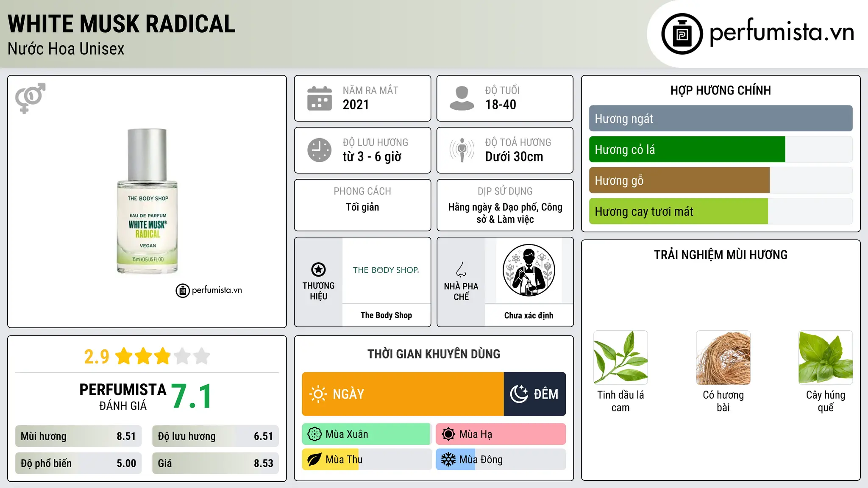The height and width of the screenshot is (488, 868).
Task: Click the Hương cỏ lá accord bar
Action: (x=721, y=150)
